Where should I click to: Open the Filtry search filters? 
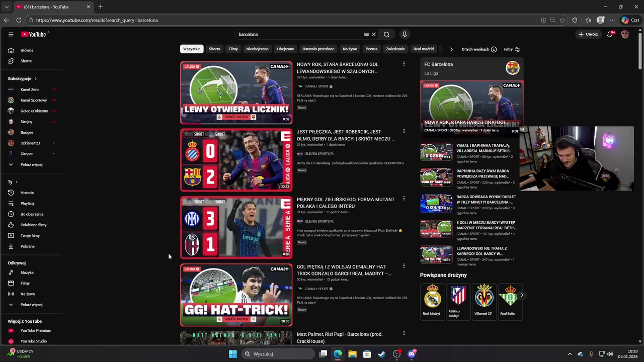click(x=512, y=49)
